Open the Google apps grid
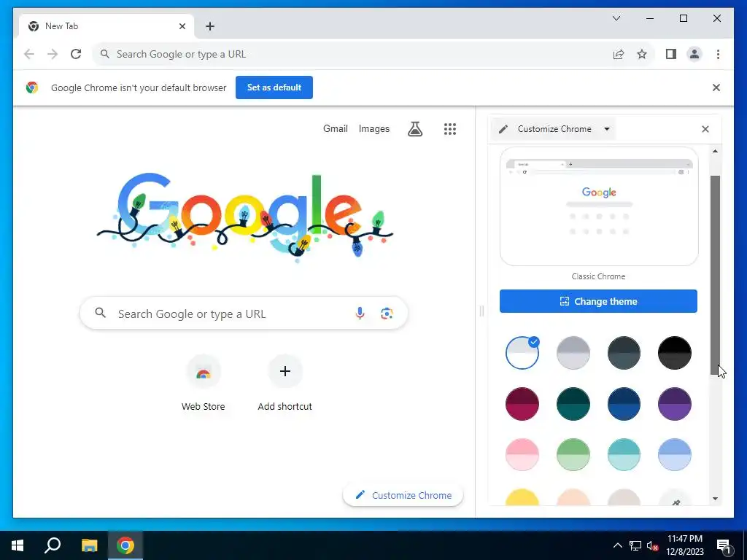This screenshot has width=747, height=560. tap(449, 128)
